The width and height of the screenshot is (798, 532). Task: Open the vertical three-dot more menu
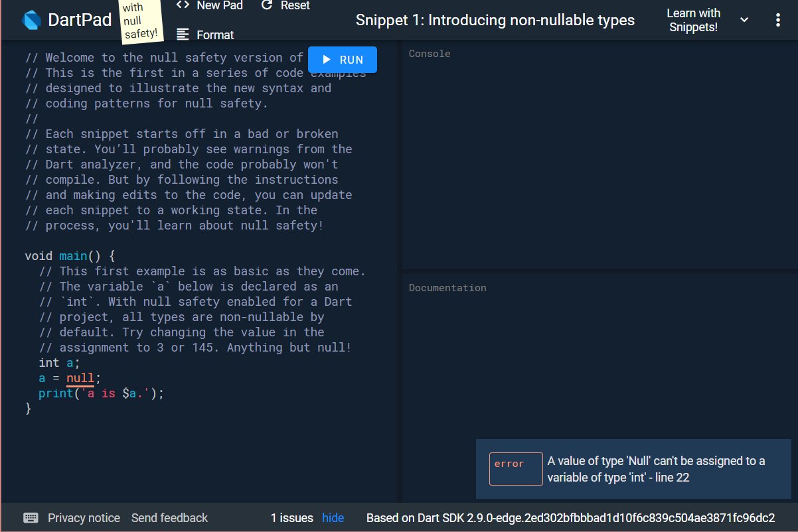(x=778, y=20)
